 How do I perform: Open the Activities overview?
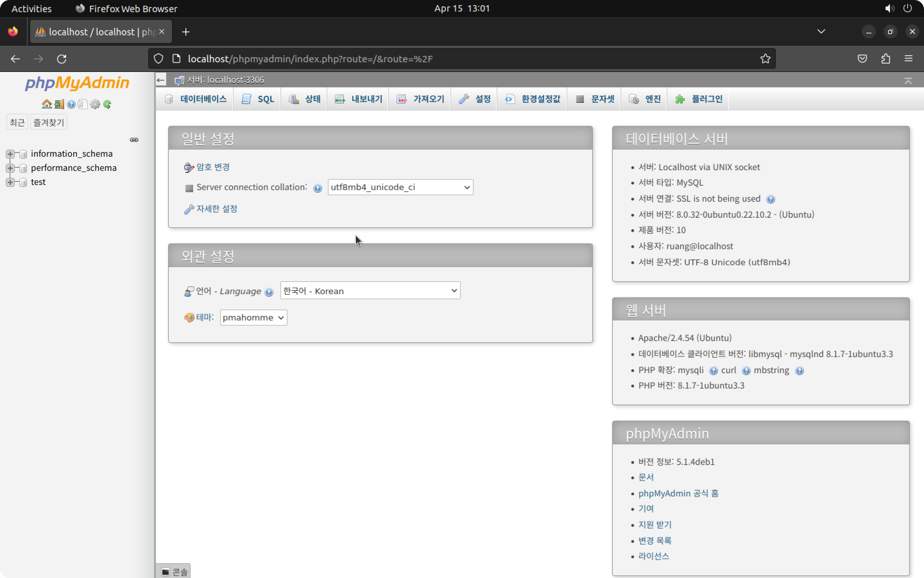[31, 8]
